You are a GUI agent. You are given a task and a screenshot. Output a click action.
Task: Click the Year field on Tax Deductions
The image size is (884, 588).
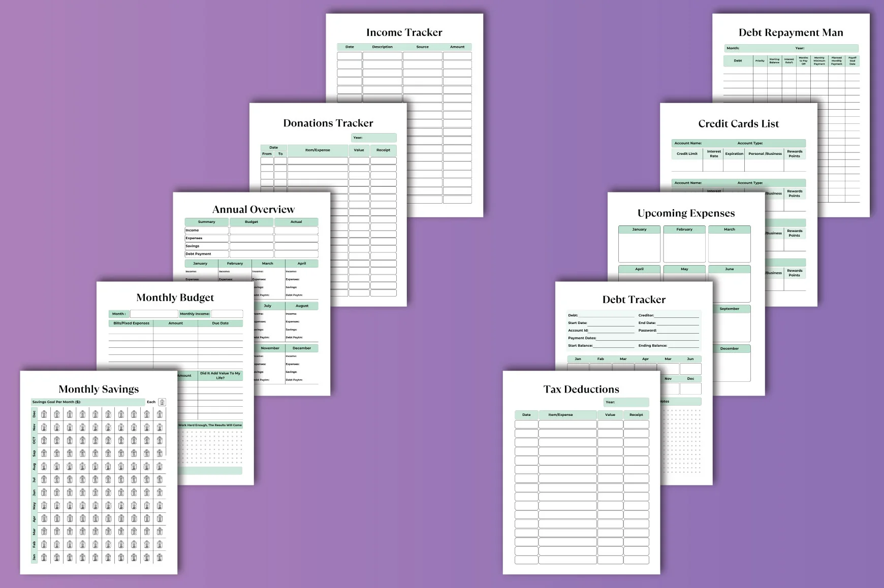point(626,402)
